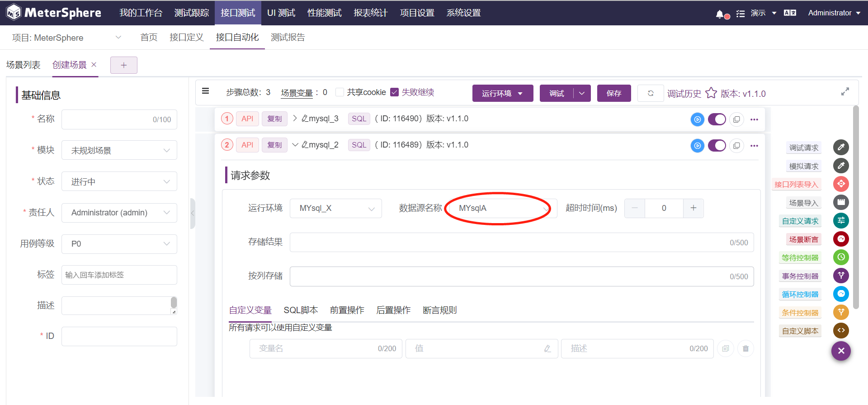Switch to the 断言规则 tab
This screenshot has height=405, width=868.
pos(439,310)
